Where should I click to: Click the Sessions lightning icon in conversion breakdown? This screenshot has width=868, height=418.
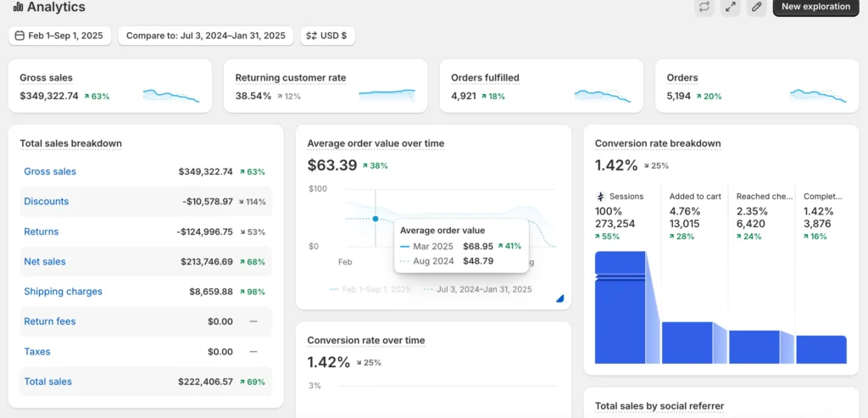[x=601, y=196]
